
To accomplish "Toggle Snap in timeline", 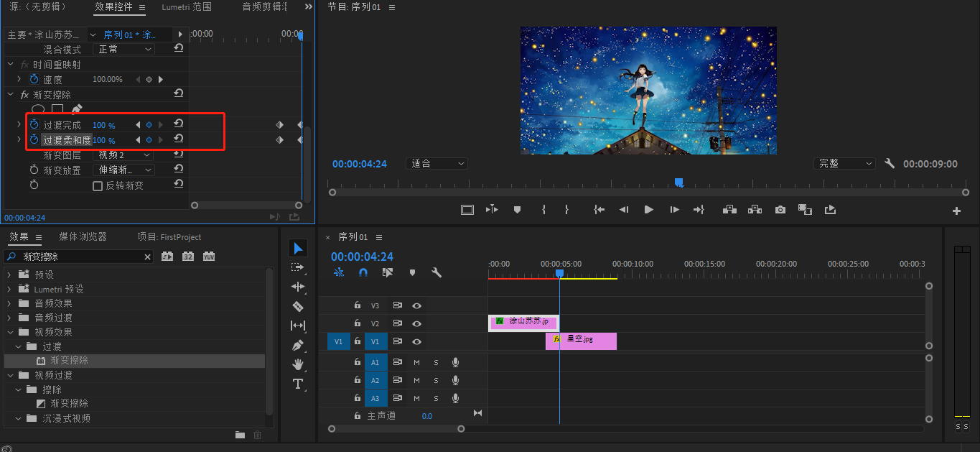I will [x=363, y=272].
